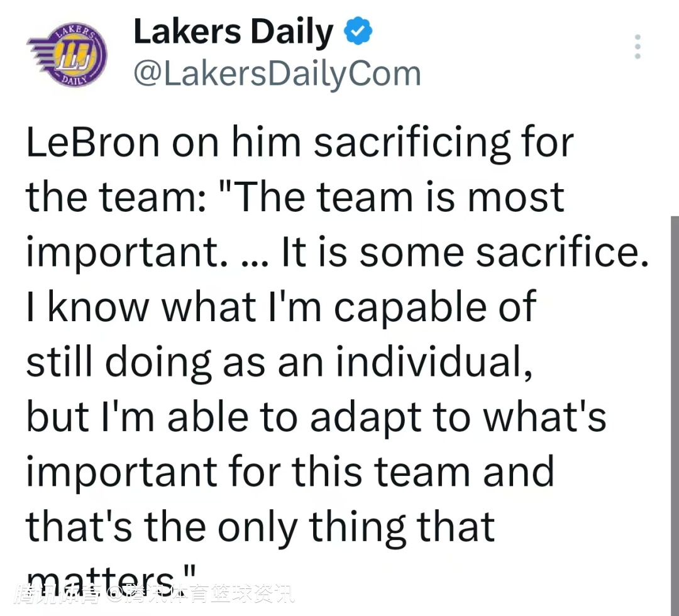The width and height of the screenshot is (679, 616).
Task: Click the line 'important for this team and'
Action: tap(290, 471)
